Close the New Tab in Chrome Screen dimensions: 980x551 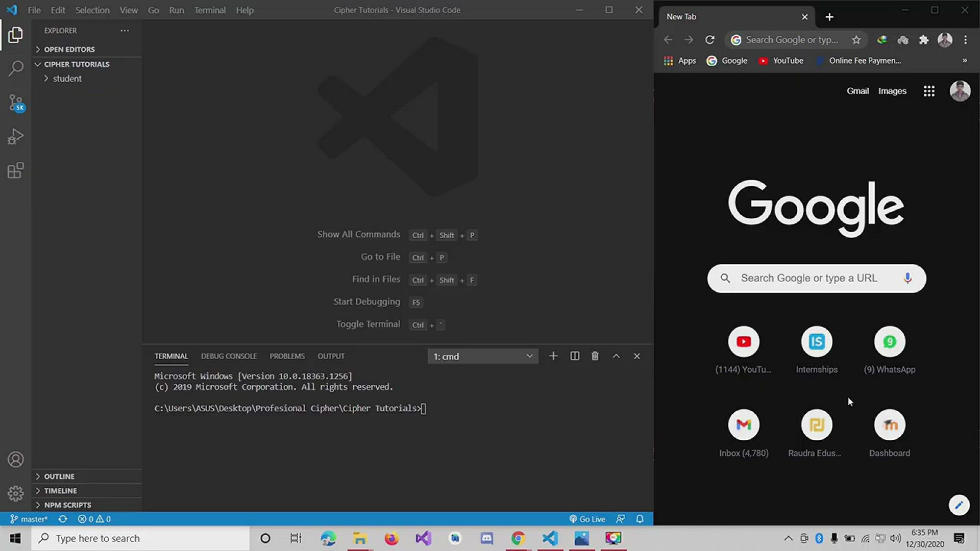[x=805, y=17]
